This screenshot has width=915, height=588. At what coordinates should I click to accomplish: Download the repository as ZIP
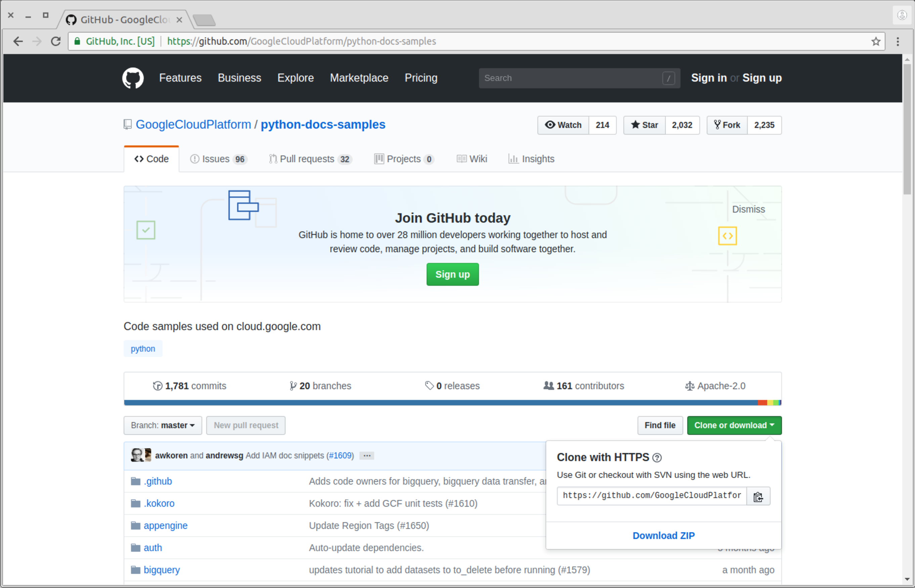point(663,535)
